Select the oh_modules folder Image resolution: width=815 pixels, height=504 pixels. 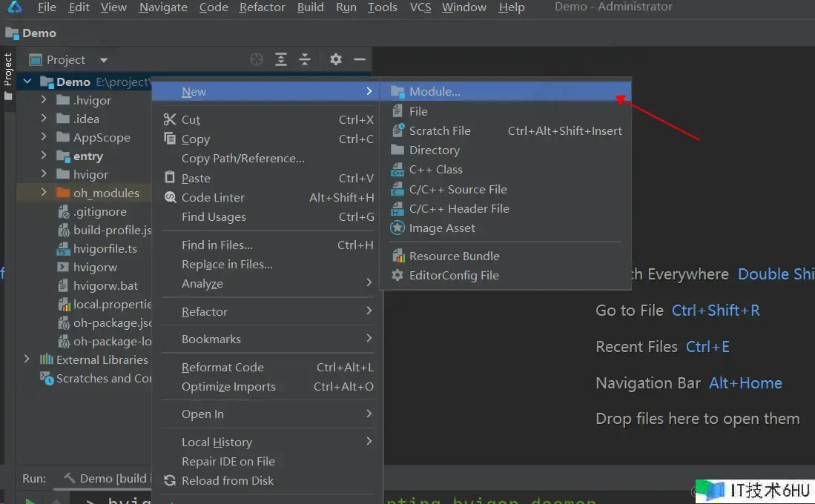click(x=106, y=193)
